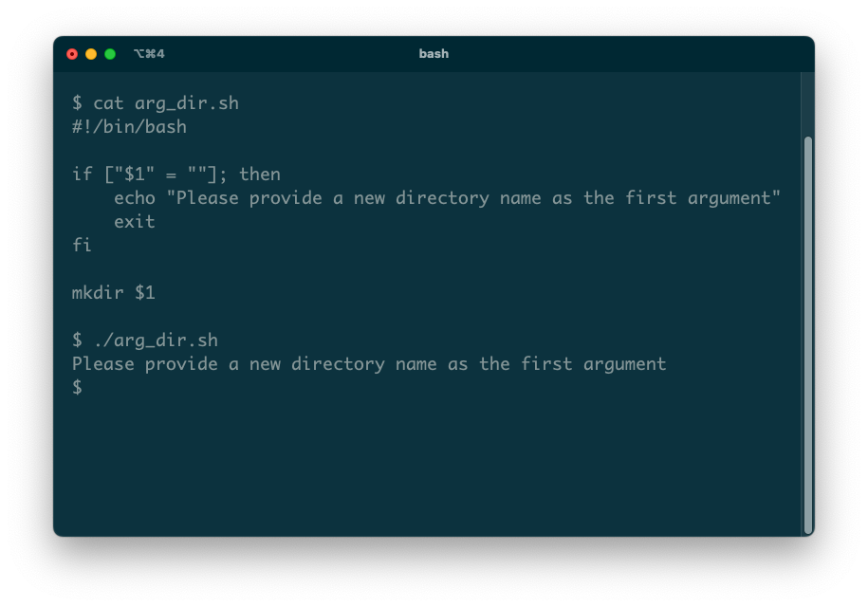Click the script's error message output line
Viewport: 868px width, 607px height.
[368, 363]
